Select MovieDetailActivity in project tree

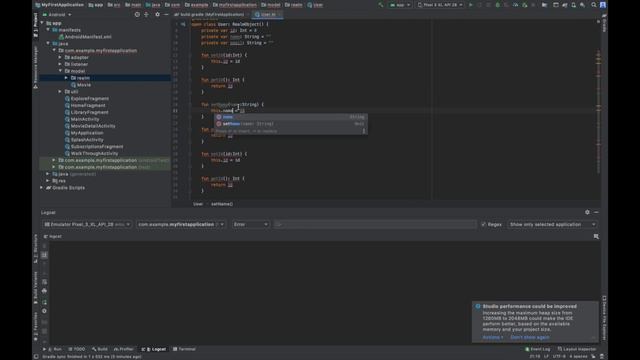[90, 126]
